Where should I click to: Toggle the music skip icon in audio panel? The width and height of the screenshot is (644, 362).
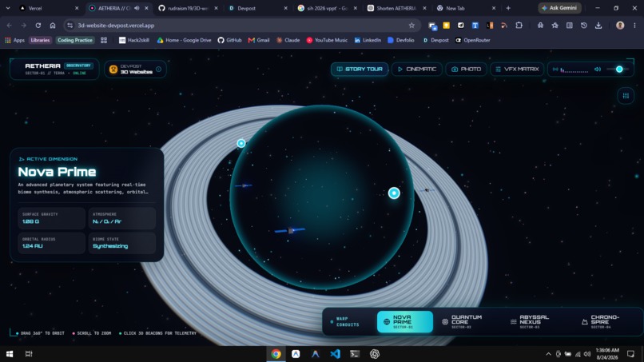coord(555,70)
